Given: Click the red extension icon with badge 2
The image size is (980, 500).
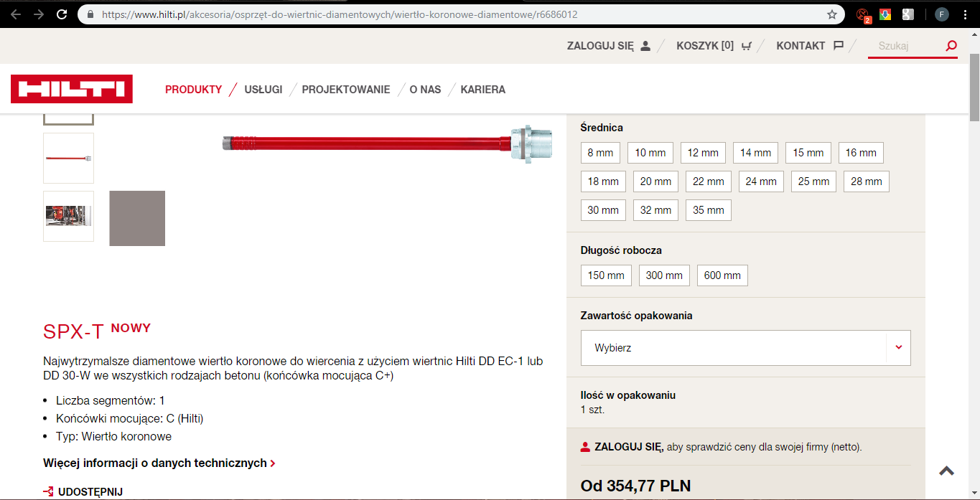Looking at the screenshot, I should click(864, 14).
